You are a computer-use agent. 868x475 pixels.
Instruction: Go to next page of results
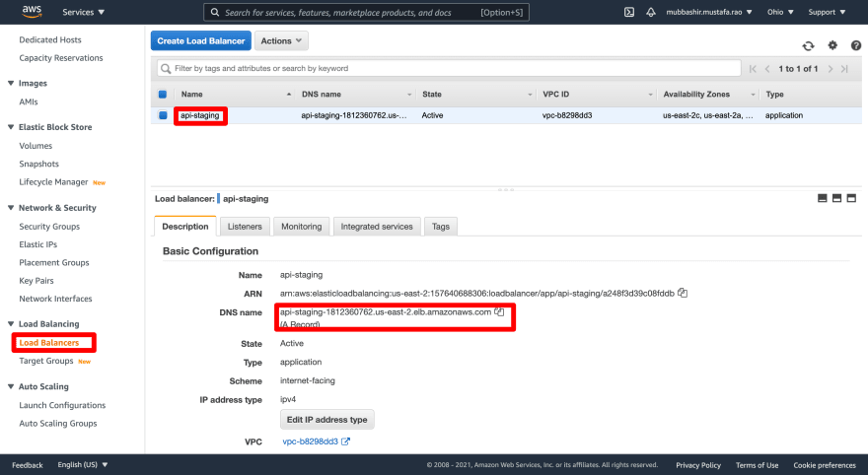pyautogui.click(x=831, y=69)
